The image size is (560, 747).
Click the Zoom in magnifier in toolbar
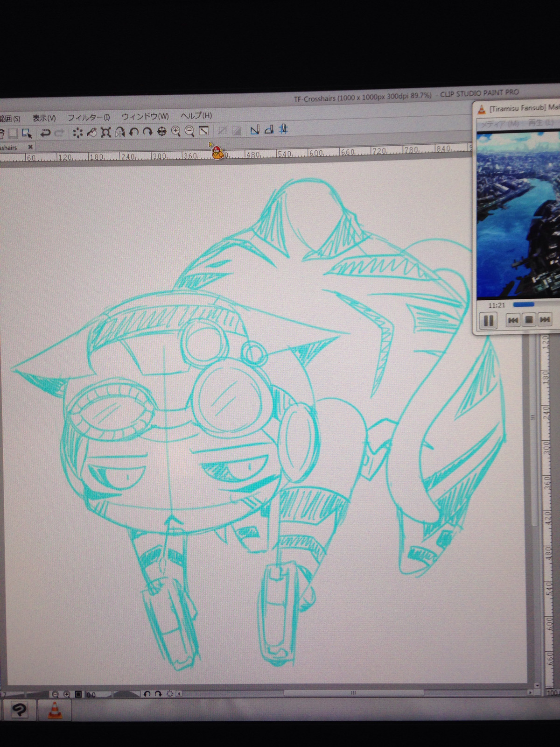[x=175, y=132]
